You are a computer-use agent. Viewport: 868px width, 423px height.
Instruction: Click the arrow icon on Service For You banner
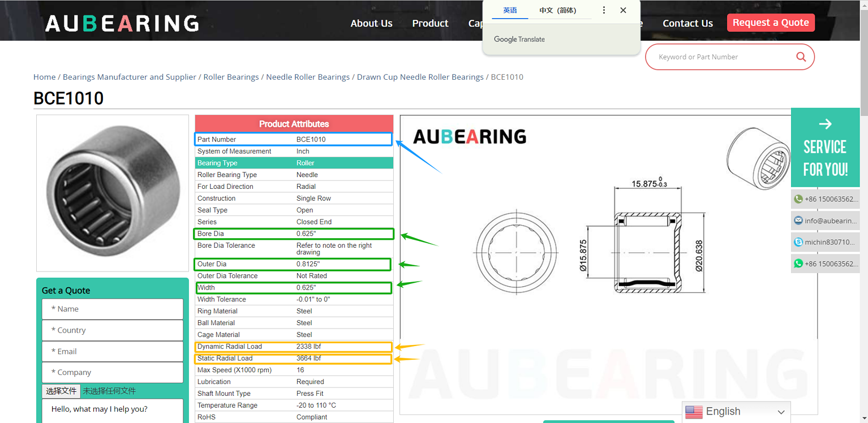825,123
